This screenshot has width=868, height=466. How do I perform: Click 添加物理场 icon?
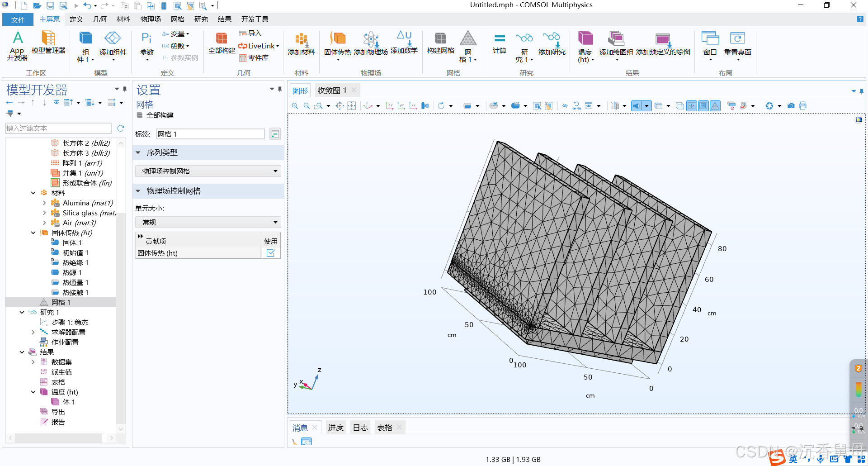[371, 43]
